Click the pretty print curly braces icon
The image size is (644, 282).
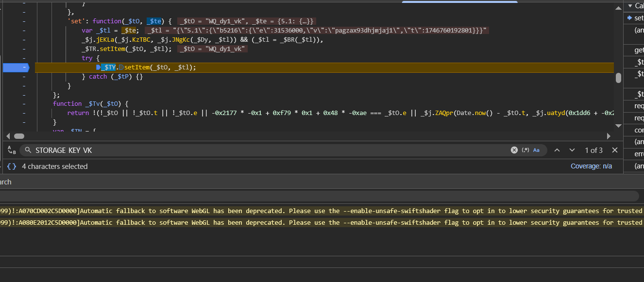12,166
